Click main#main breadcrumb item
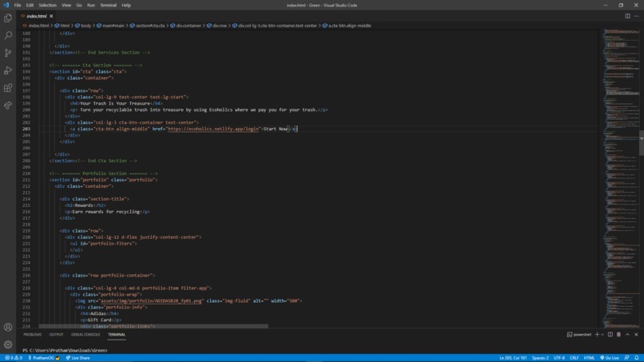Viewport: 644px width, 362px height. tap(113, 26)
